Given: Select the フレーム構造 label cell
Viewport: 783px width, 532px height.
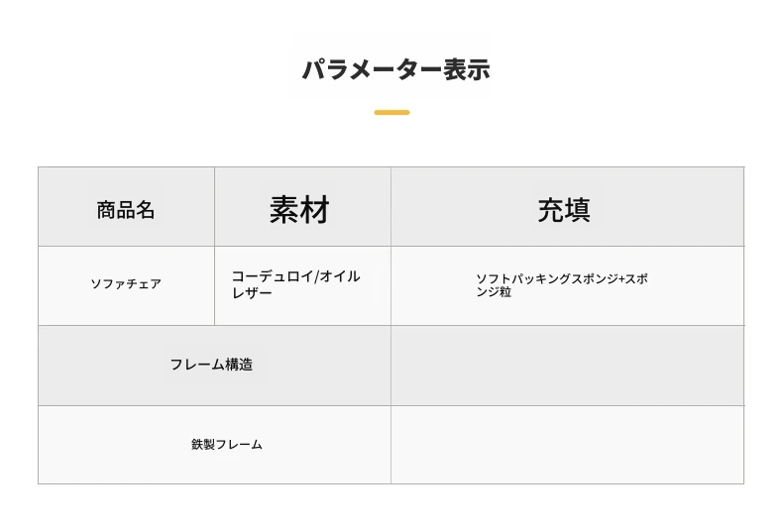Looking at the screenshot, I should click(x=214, y=366).
